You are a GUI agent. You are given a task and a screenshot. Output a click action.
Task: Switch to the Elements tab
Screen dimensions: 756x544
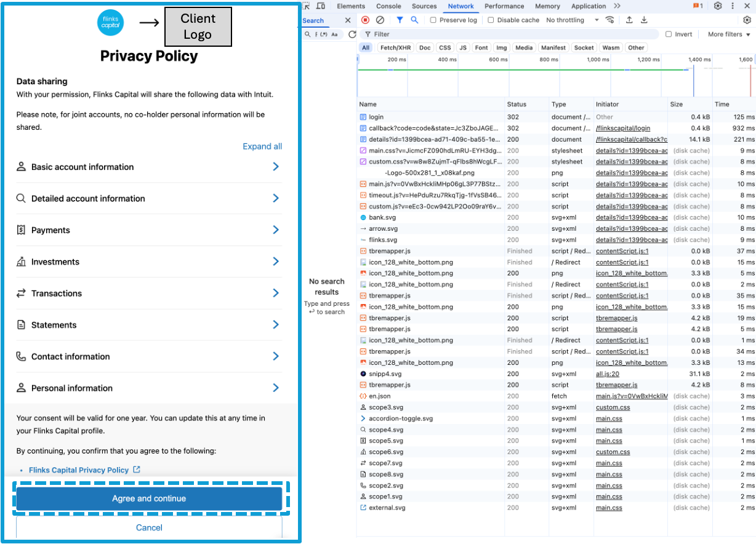(351, 6)
